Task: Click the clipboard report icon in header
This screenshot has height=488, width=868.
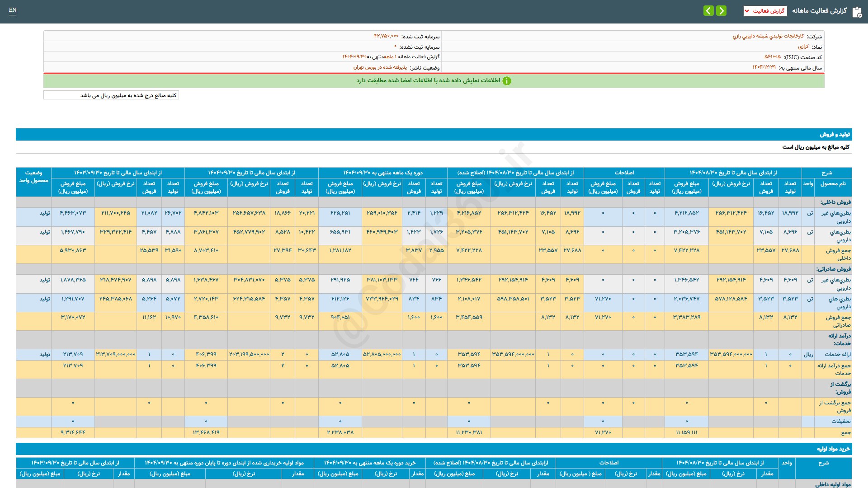Action: coord(856,12)
